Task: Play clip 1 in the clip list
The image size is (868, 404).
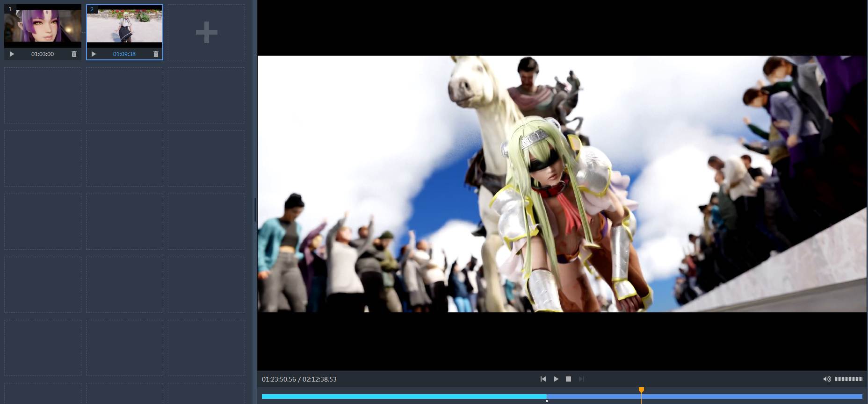Action: coord(12,54)
